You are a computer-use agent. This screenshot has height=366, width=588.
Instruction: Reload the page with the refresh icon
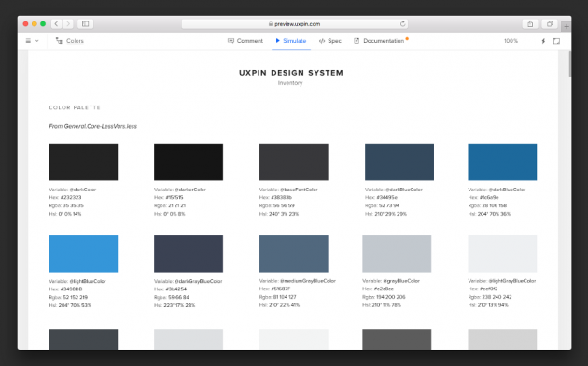(403, 24)
